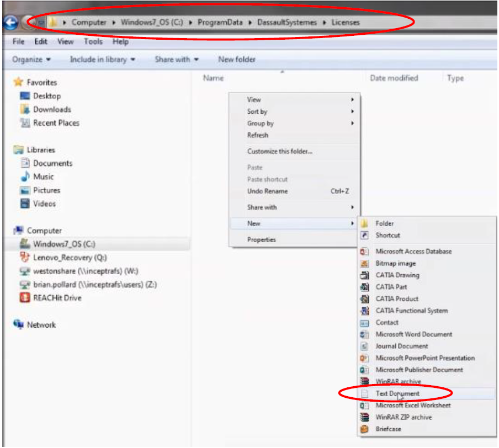This screenshot has height=448, width=499.
Task: Open the Organize dropdown
Action: tap(31, 59)
